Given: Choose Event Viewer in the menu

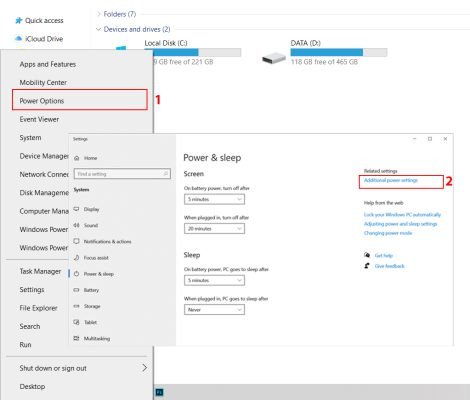Looking at the screenshot, I should 39,119.
